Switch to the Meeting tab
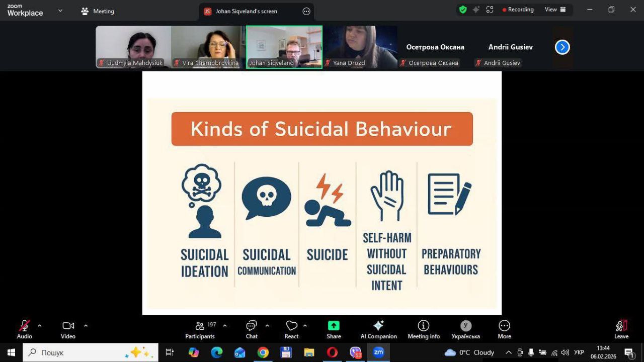The width and height of the screenshot is (644, 362). (x=98, y=11)
